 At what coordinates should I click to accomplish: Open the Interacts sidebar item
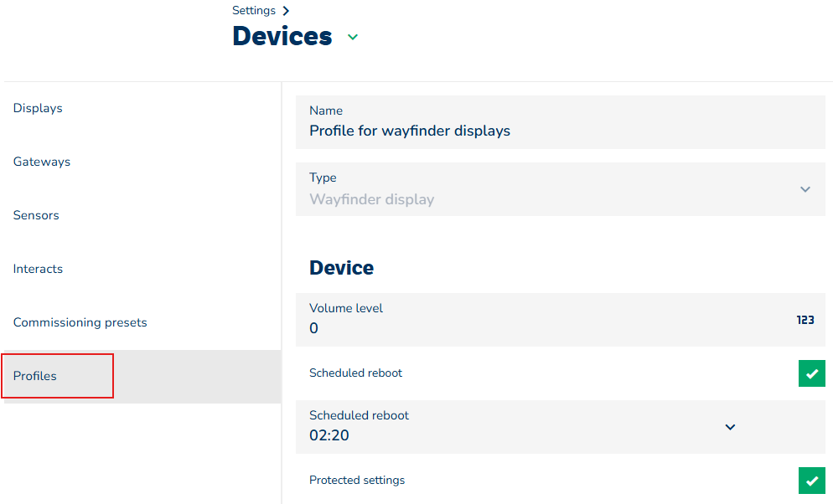click(x=38, y=269)
